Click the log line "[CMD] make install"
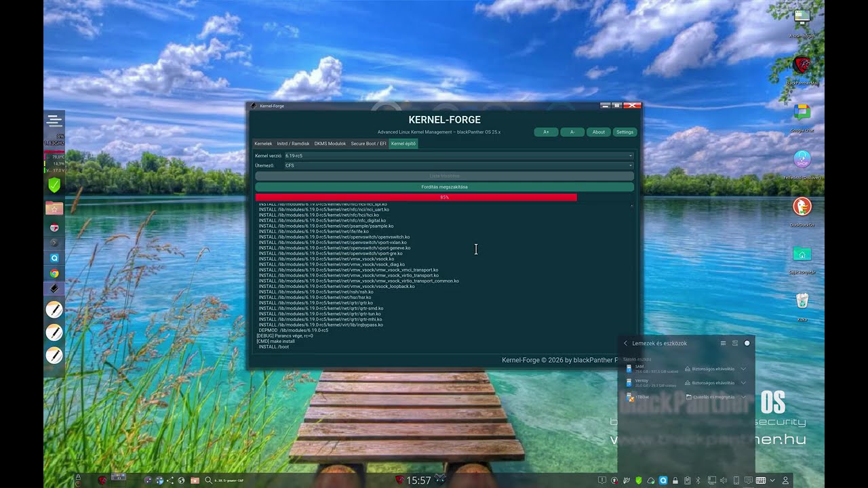 [x=275, y=342]
